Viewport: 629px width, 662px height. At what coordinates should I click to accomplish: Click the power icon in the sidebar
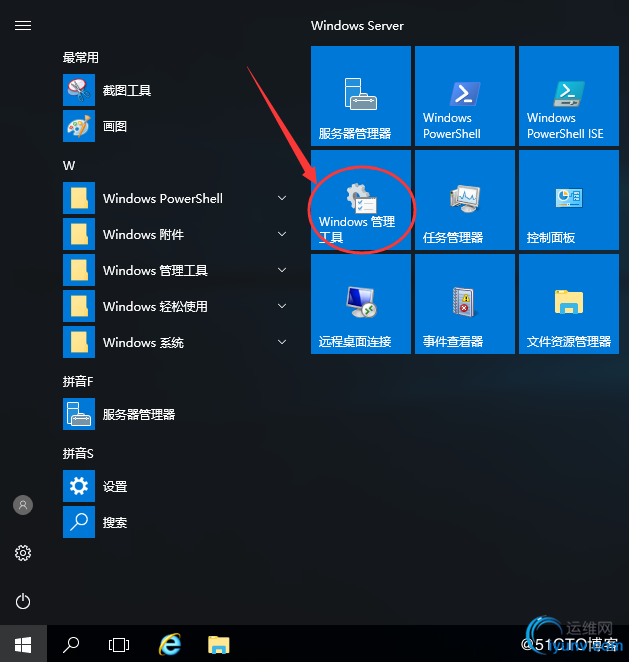[x=23, y=601]
